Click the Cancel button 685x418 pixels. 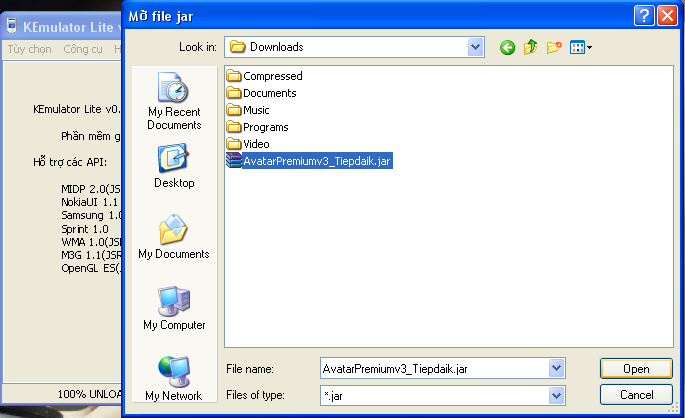pyautogui.click(x=636, y=395)
